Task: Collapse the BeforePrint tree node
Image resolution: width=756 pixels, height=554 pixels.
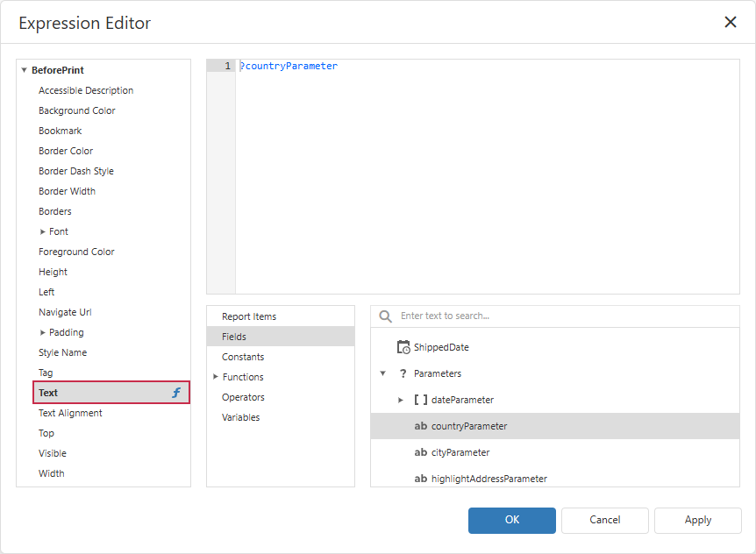Action: pos(24,70)
